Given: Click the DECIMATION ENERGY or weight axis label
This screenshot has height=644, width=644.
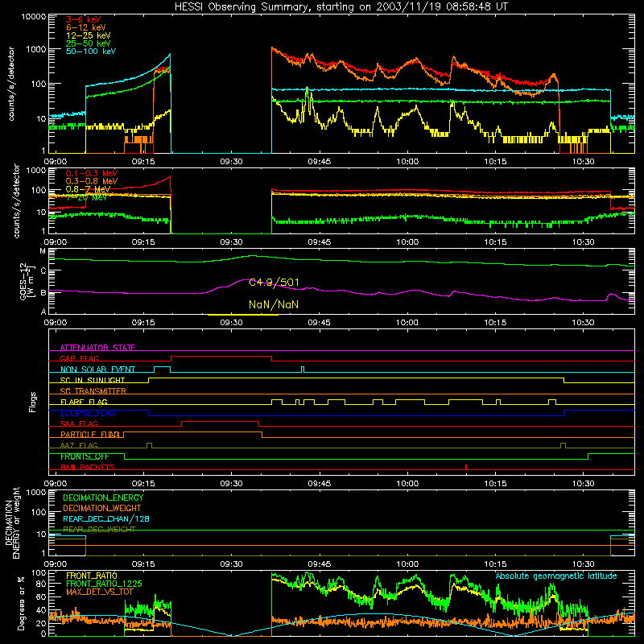Looking at the screenshot, I should coord(12,522).
